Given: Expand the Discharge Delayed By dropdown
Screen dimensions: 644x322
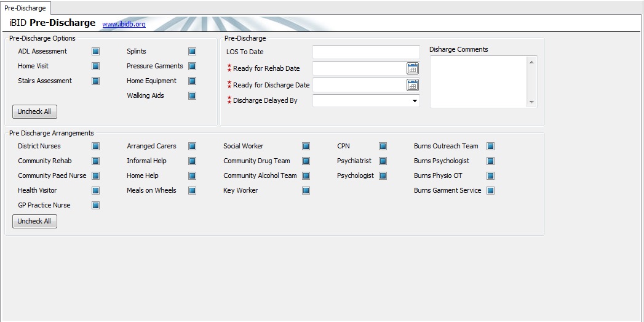Looking at the screenshot, I should tap(415, 101).
